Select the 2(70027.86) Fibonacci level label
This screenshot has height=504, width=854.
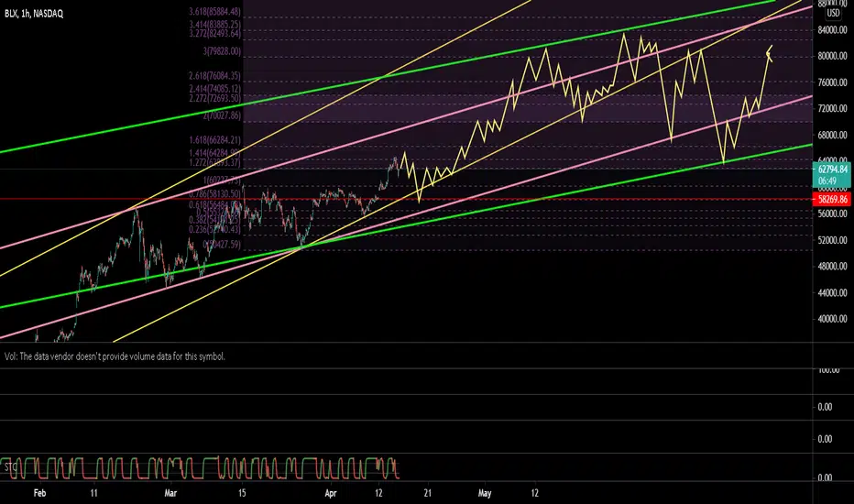[x=222, y=115]
